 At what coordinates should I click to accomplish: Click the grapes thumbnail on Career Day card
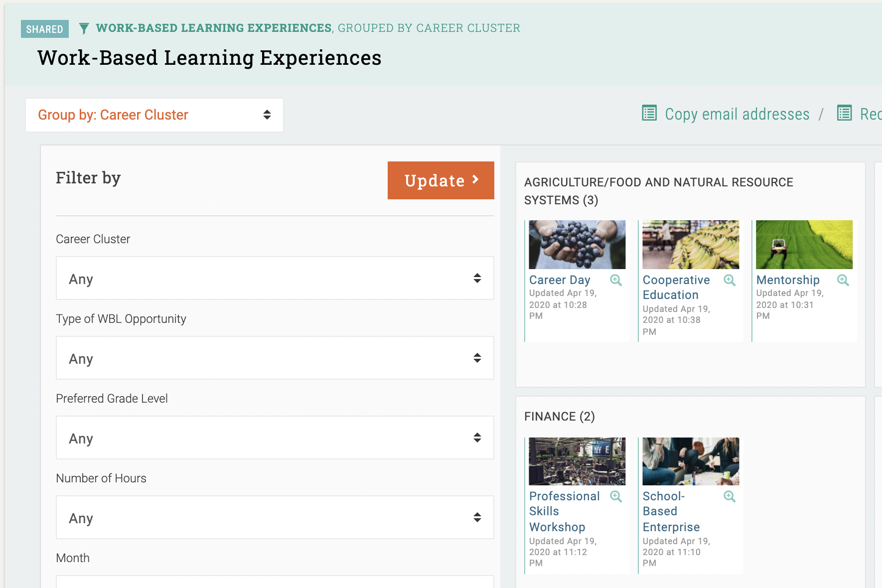tap(577, 244)
